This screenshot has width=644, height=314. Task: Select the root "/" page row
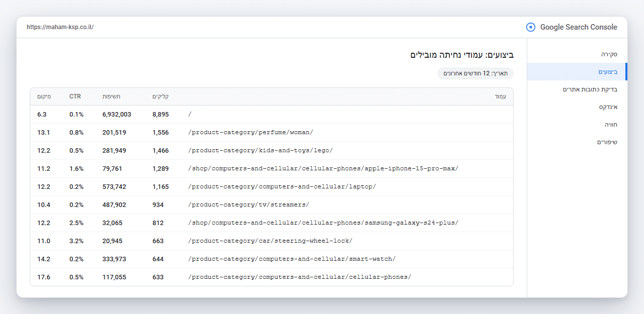pyautogui.click(x=272, y=115)
